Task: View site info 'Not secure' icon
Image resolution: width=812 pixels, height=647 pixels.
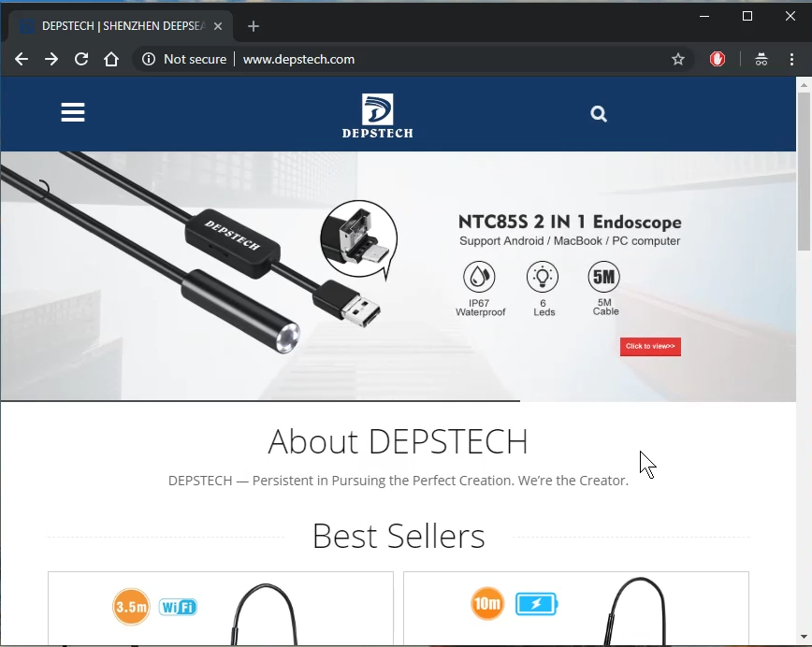Action: pos(149,59)
